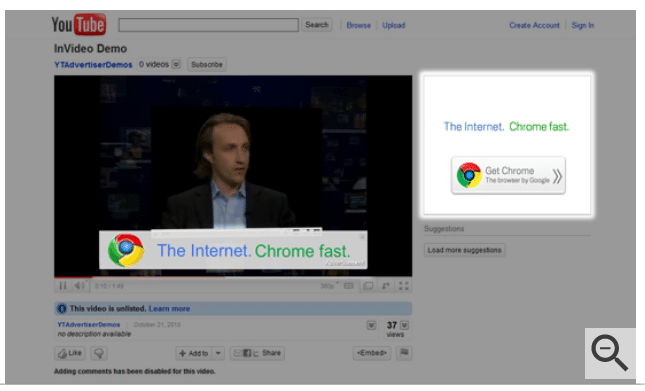Click Learn more about unlisted videos
The image size is (645, 391).
pyautogui.click(x=169, y=308)
